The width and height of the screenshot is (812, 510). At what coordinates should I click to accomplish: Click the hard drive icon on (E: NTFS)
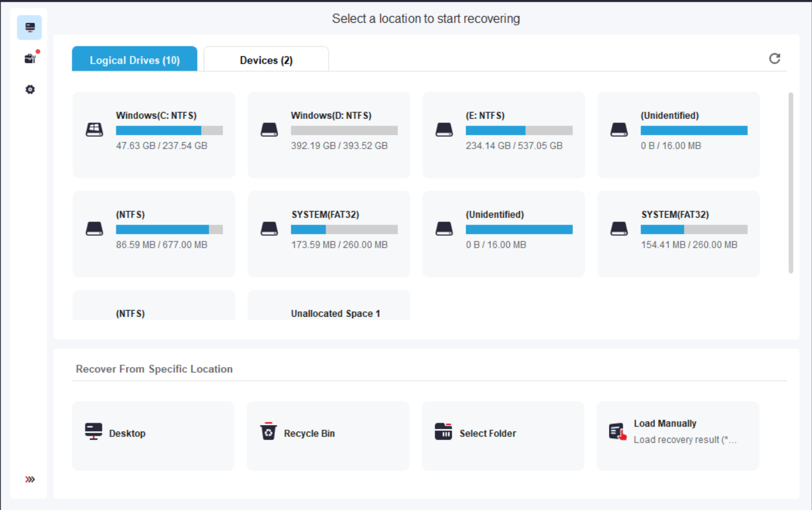pos(444,129)
